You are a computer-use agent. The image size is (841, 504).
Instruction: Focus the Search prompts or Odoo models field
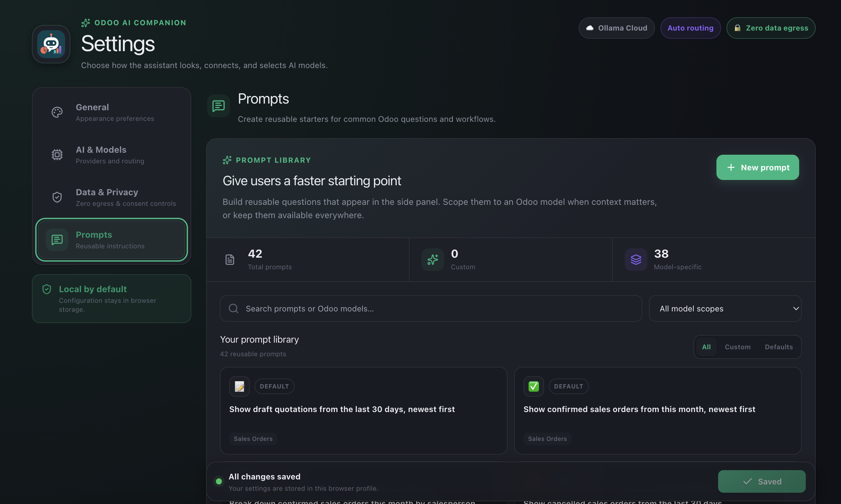(x=431, y=308)
